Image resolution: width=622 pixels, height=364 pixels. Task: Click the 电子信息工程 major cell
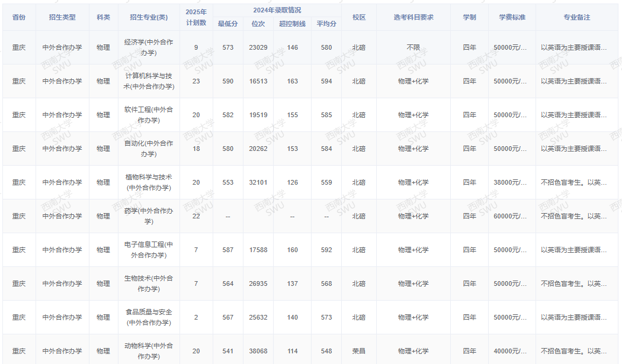pyautogui.click(x=149, y=250)
